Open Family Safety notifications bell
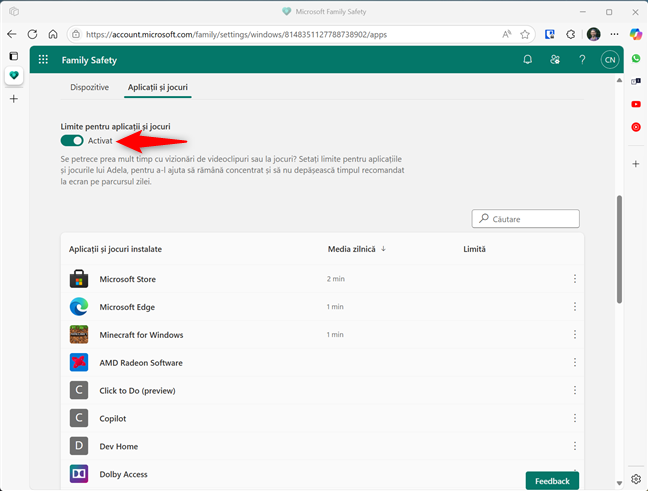648x491 pixels. click(527, 60)
